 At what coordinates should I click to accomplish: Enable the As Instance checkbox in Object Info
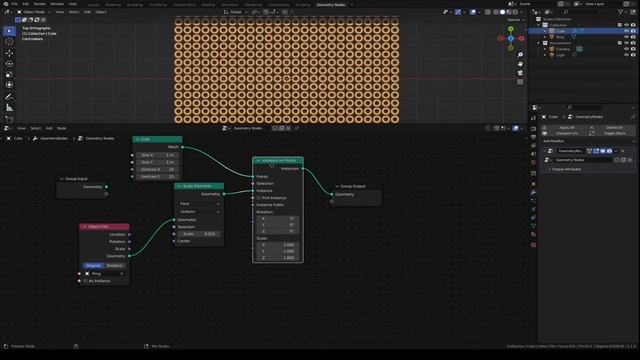86,281
